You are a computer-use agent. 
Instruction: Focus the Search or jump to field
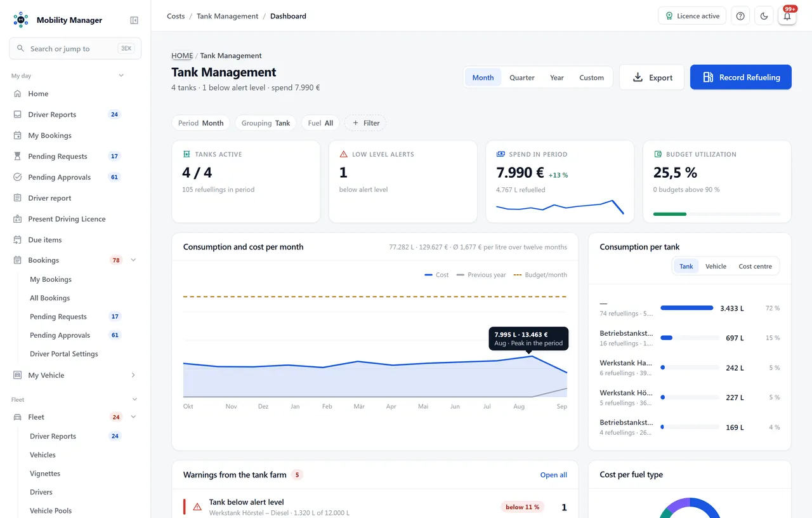pos(75,48)
